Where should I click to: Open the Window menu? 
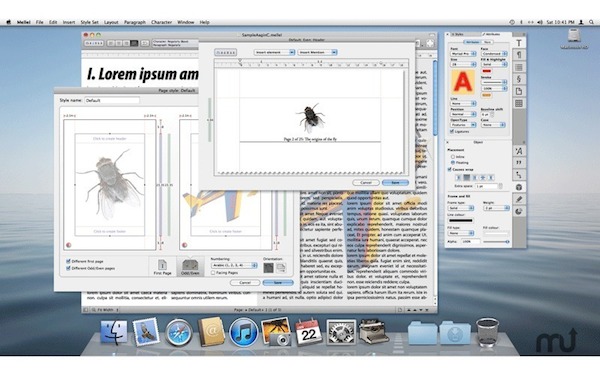pyautogui.click(x=186, y=22)
